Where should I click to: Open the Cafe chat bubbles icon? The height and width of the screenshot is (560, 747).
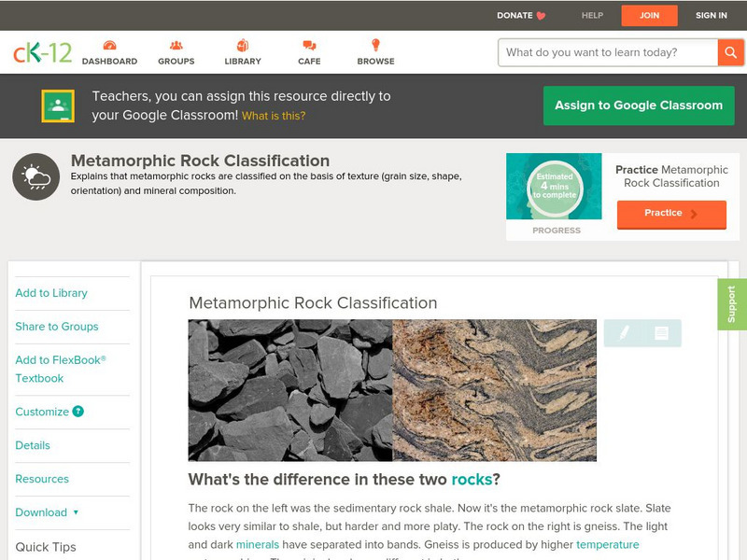tap(309, 45)
